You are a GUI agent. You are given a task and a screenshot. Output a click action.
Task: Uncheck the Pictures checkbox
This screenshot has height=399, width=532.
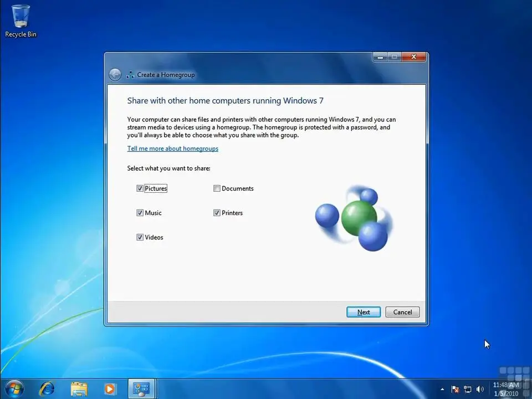(140, 188)
